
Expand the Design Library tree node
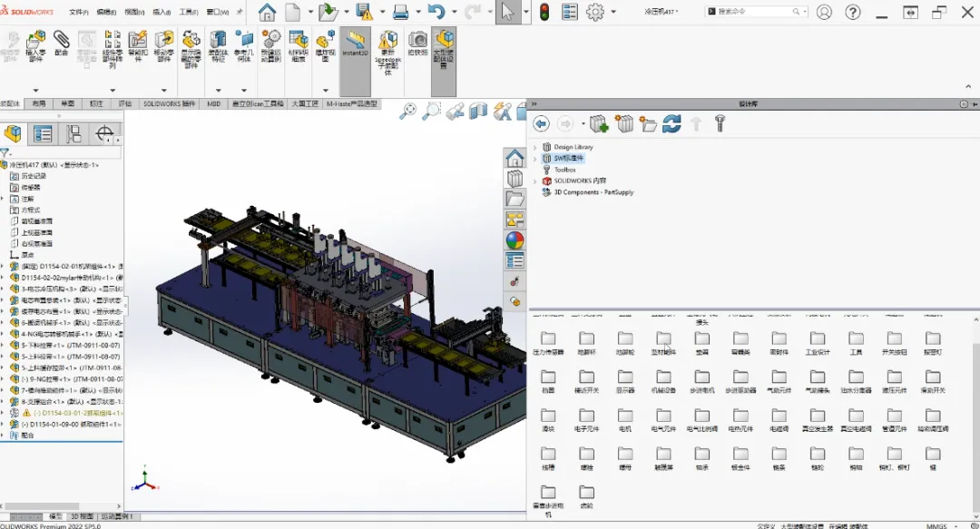[x=535, y=147]
